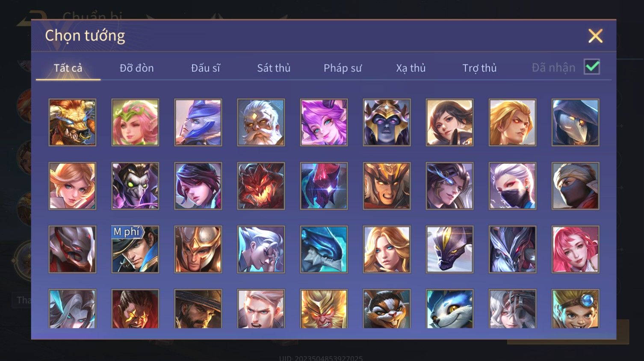Open the 'Sát thủ' tab

[274, 68]
